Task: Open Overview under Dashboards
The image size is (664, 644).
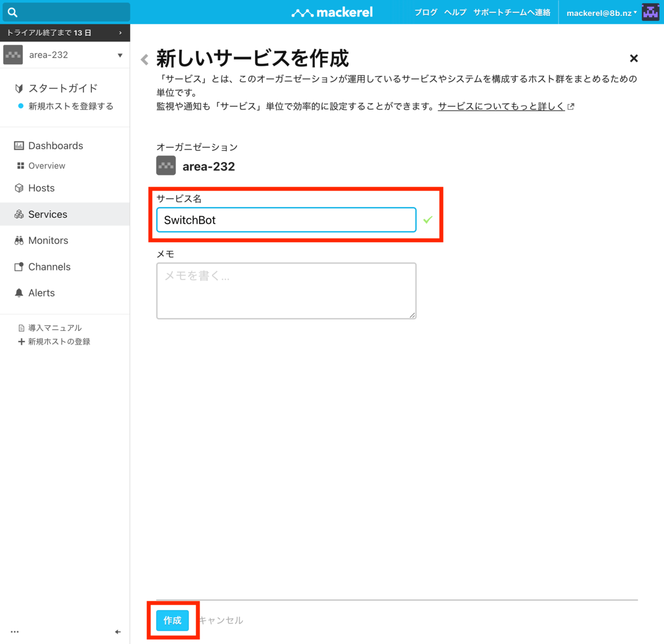Action: coord(46,165)
